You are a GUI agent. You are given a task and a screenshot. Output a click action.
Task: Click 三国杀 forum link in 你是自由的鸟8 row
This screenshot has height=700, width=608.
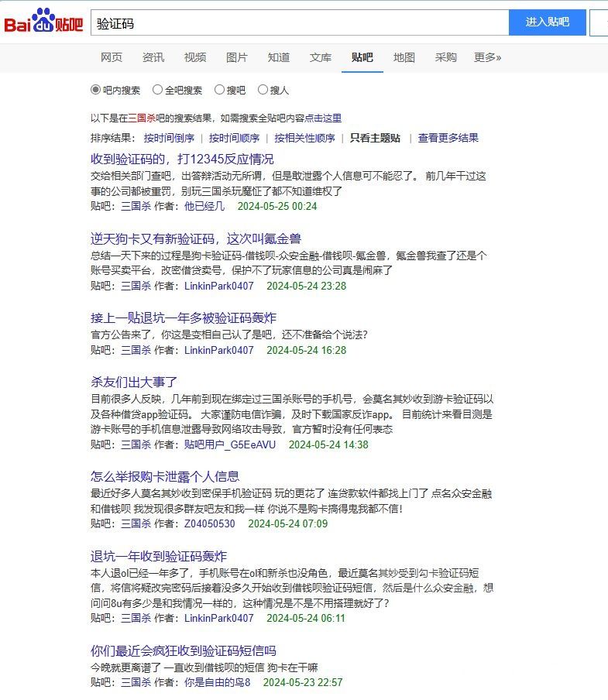[136, 683]
